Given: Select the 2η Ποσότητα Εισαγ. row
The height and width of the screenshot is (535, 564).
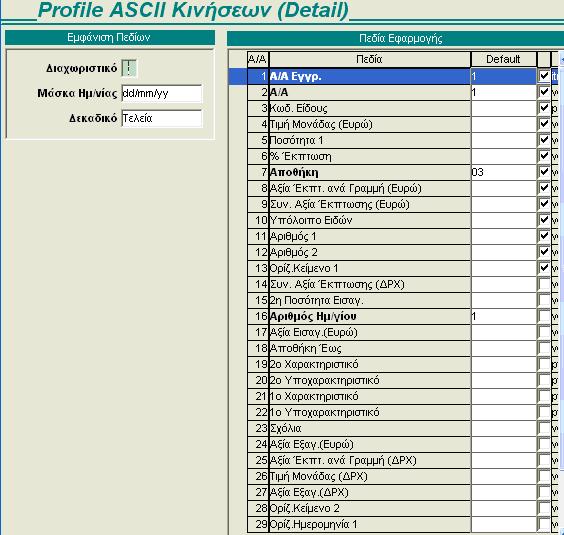Looking at the screenshot, I should [x=370, y=300].
